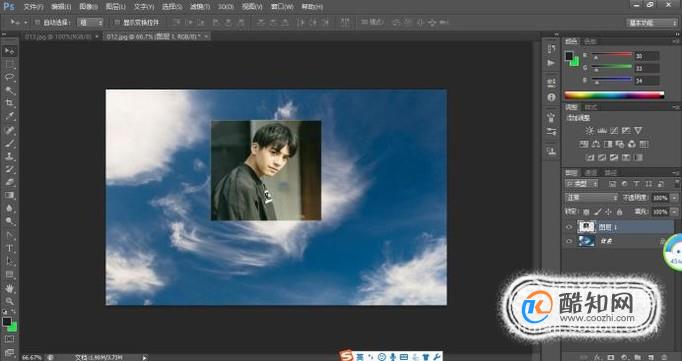Toggle visibility of the background layer

click(569, 241)
